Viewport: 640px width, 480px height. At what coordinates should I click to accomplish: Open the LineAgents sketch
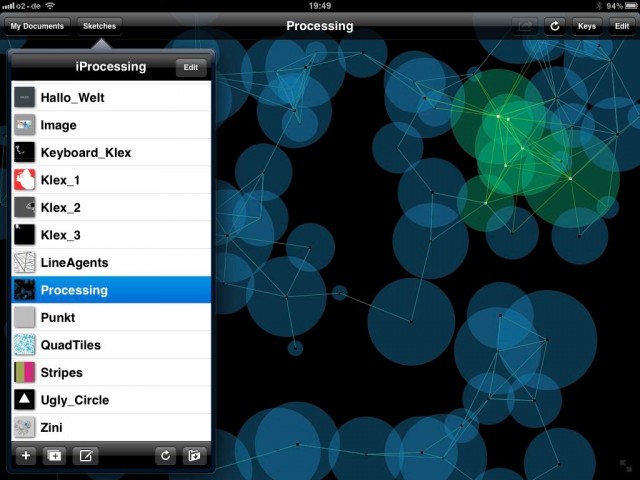[111, 262]
